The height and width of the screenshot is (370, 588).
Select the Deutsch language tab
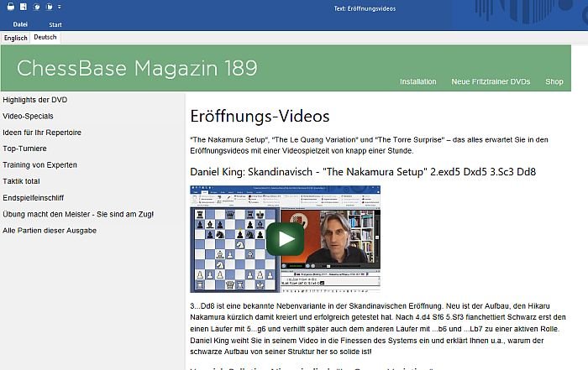(x=45, y=37)
